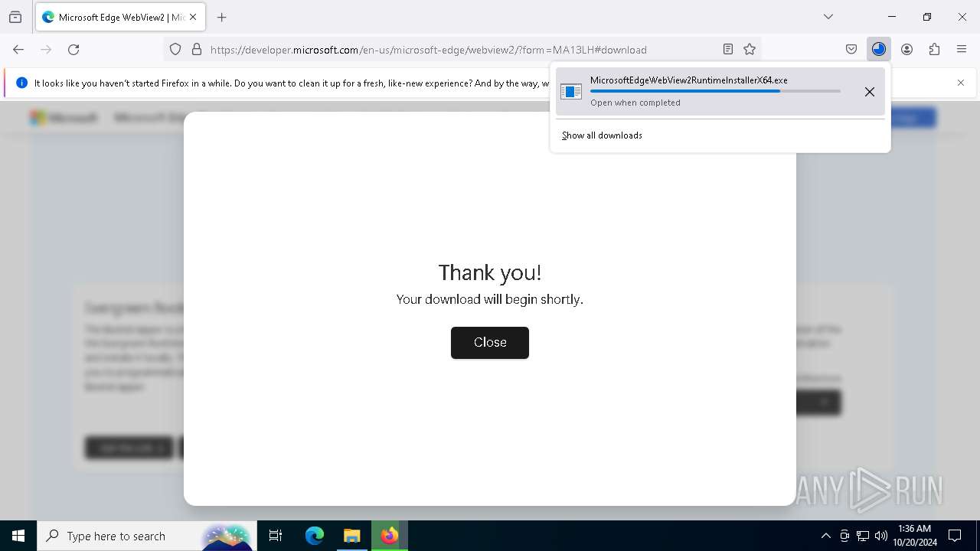Viewport: 980px width, 551px height.
Task: Click the download progress bar
Action: click(x=715, y=91)
